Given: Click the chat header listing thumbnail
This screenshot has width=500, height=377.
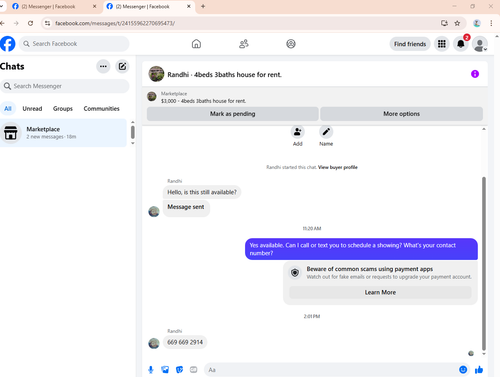Looking at the screenshot, I should click(156, 74).
